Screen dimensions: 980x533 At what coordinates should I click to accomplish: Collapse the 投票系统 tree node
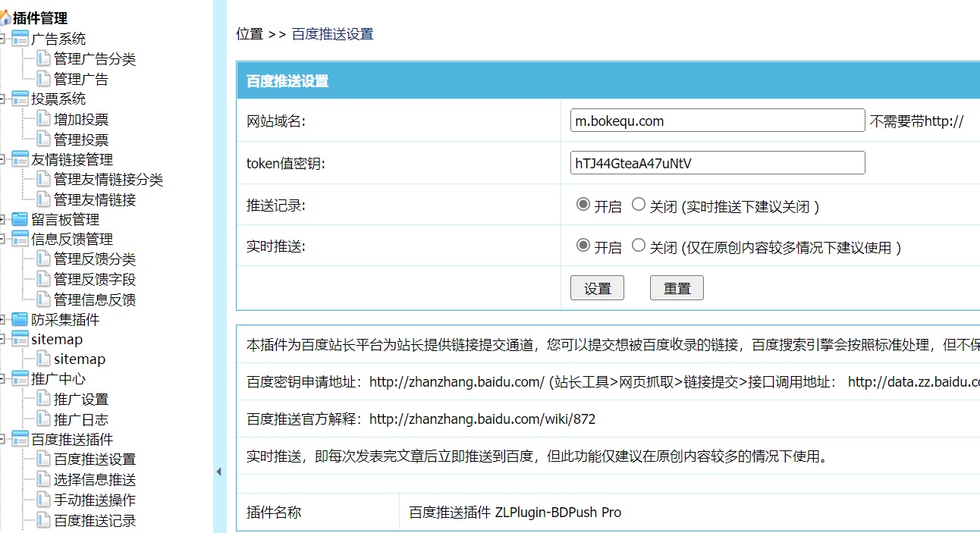coord(3,99)
